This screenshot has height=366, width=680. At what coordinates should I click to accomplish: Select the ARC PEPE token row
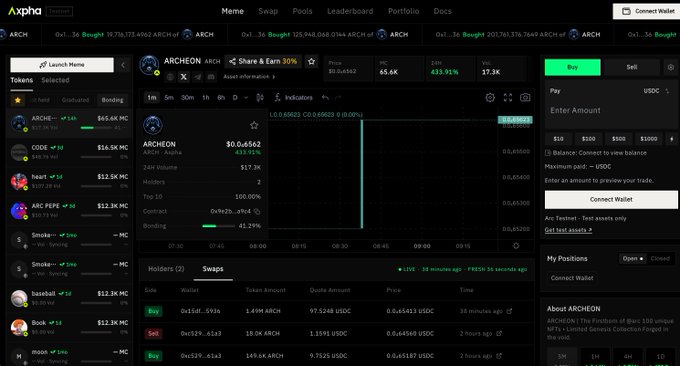pyautogui.click(x=69, y=211)
